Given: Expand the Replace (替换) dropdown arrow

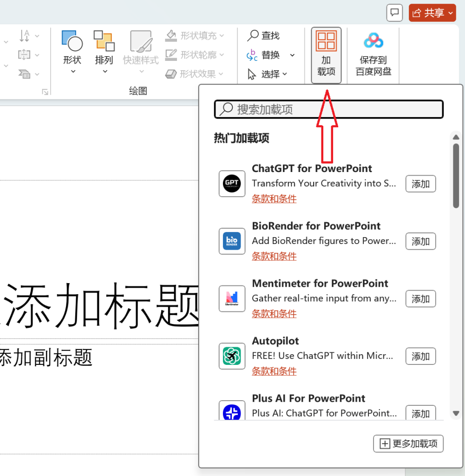Looking at the screenshot, I should pos(292,55).
